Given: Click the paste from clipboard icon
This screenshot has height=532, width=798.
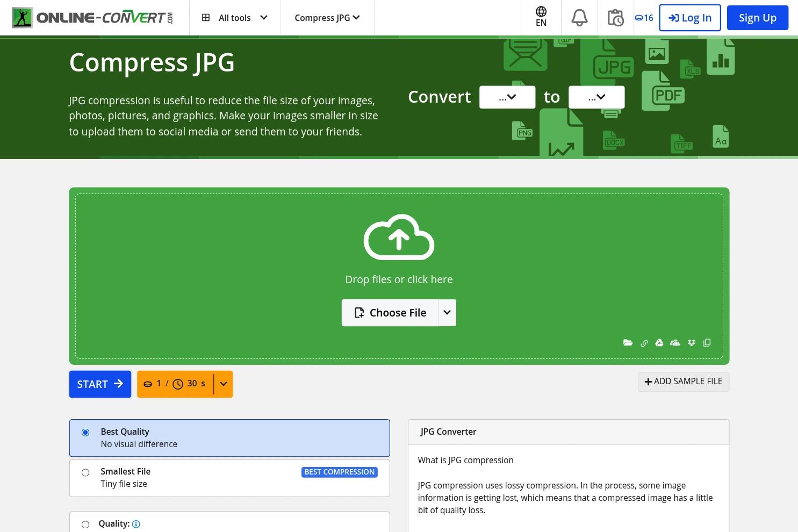Looking at the screenshot, I should point(707,343).
